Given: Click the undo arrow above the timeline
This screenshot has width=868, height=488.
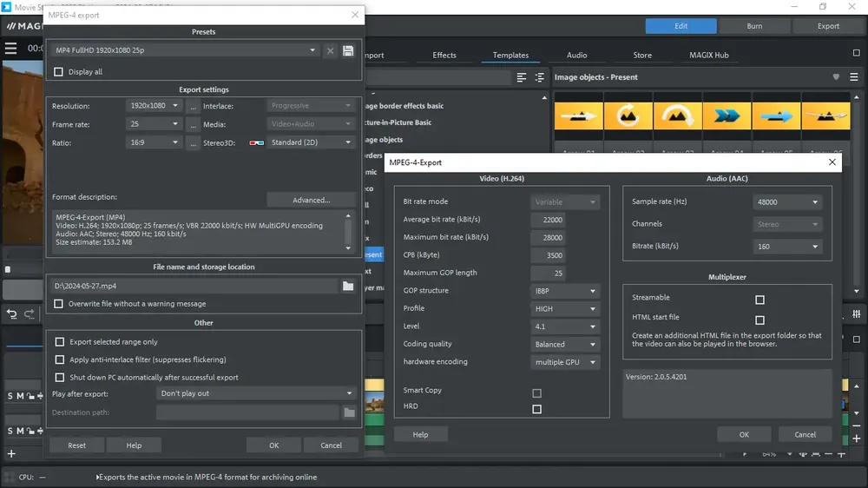Looking at the screenshot, I should click(11, 314).
